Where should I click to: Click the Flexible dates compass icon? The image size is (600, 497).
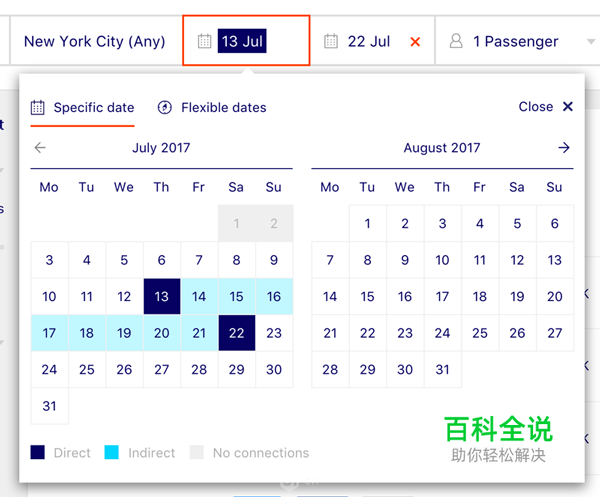165,107
